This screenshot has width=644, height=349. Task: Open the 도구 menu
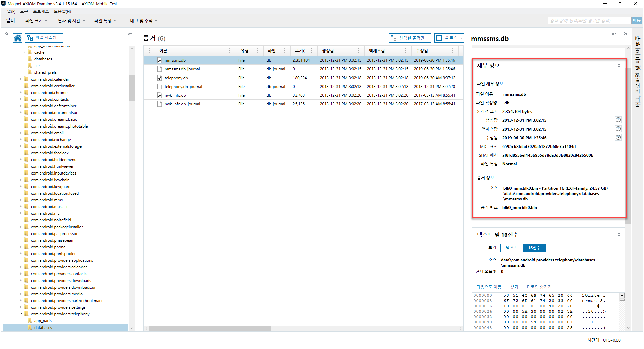(24, 11)
